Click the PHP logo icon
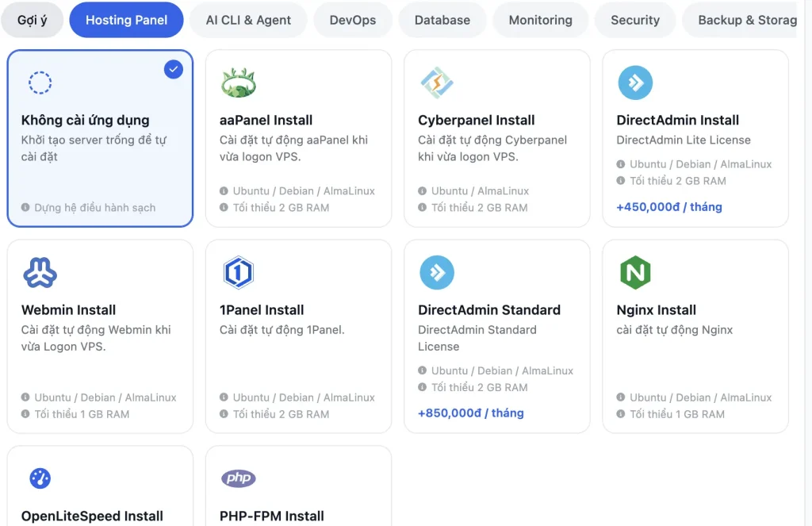 coord(238,478)
